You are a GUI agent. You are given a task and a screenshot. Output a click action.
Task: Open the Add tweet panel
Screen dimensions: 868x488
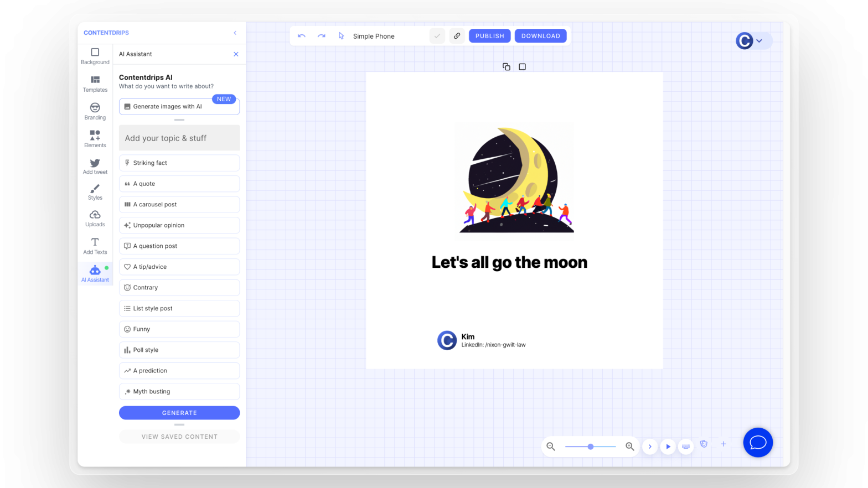(x=95, y=166)
